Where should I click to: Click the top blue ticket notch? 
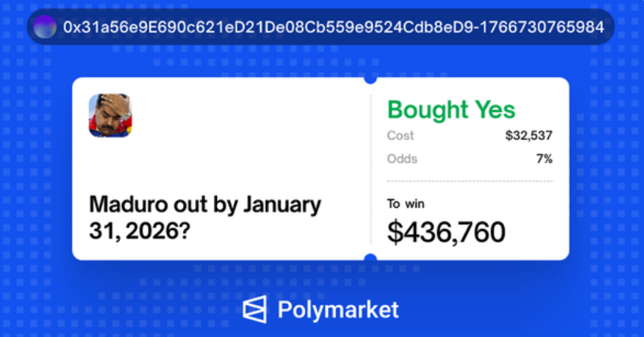click(370, 78)
